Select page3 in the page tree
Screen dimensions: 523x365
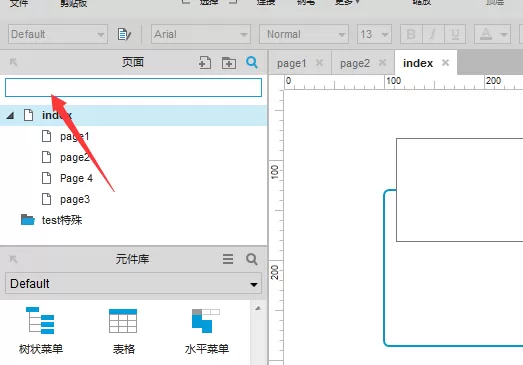click(75, 199)
